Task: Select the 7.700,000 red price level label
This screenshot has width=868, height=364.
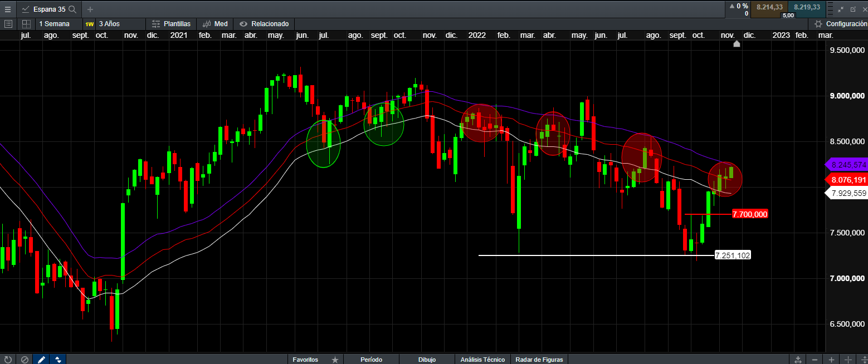Action: [750, 214]
